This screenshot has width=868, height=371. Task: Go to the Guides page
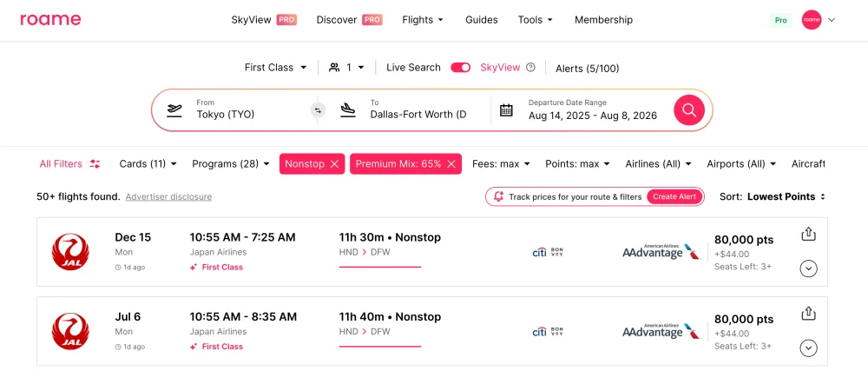481,20
